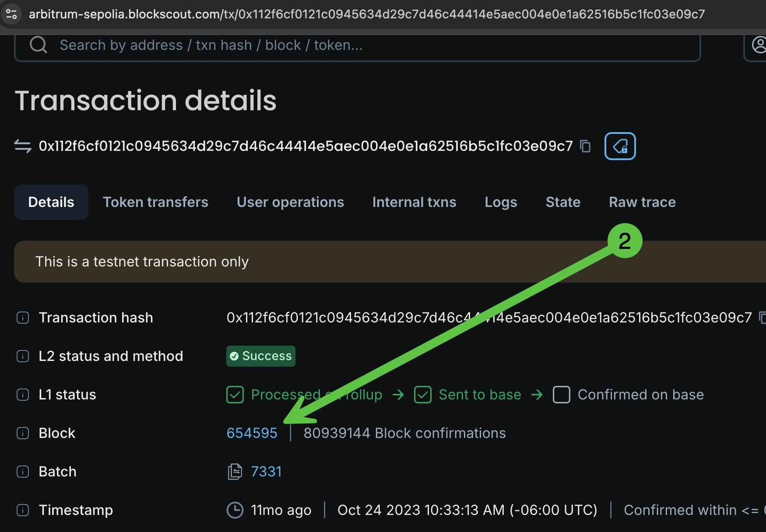Viewport: 766px width, 532px height.
Task: Follow the batch 7331 link
Action: click(266, 471)
